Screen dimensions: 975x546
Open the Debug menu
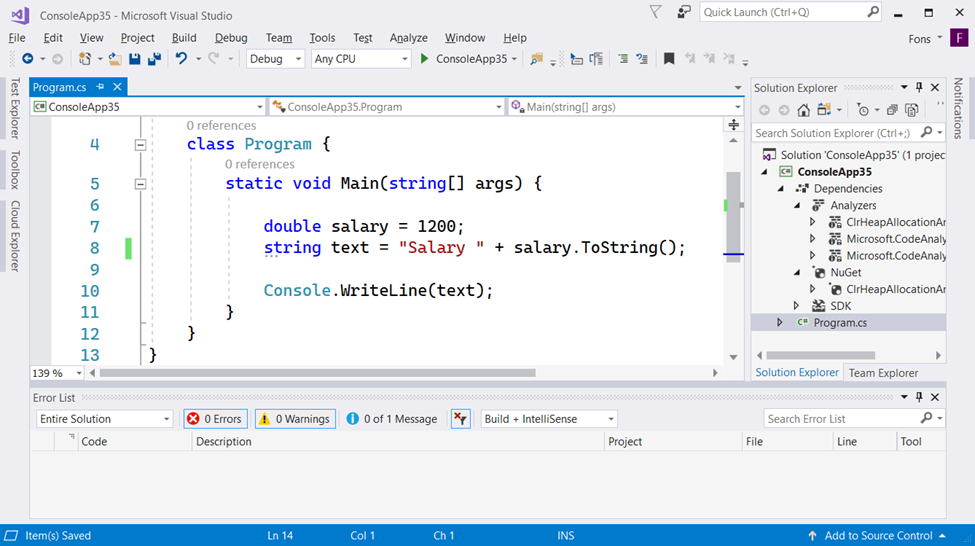(231, 38)
